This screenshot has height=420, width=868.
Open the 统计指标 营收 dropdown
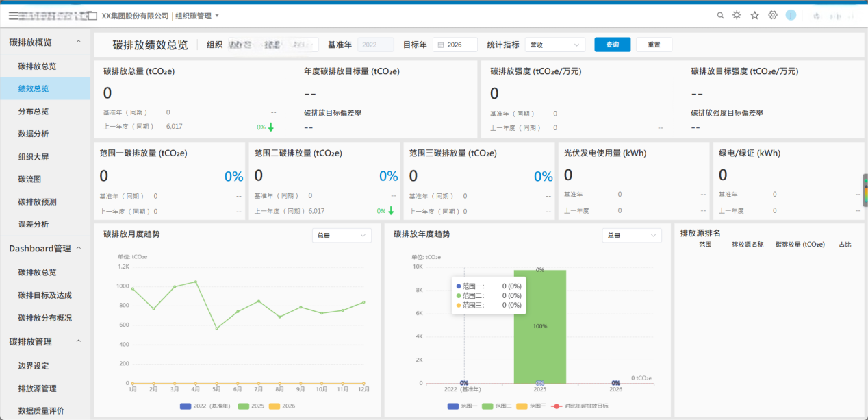click(555, 45)
